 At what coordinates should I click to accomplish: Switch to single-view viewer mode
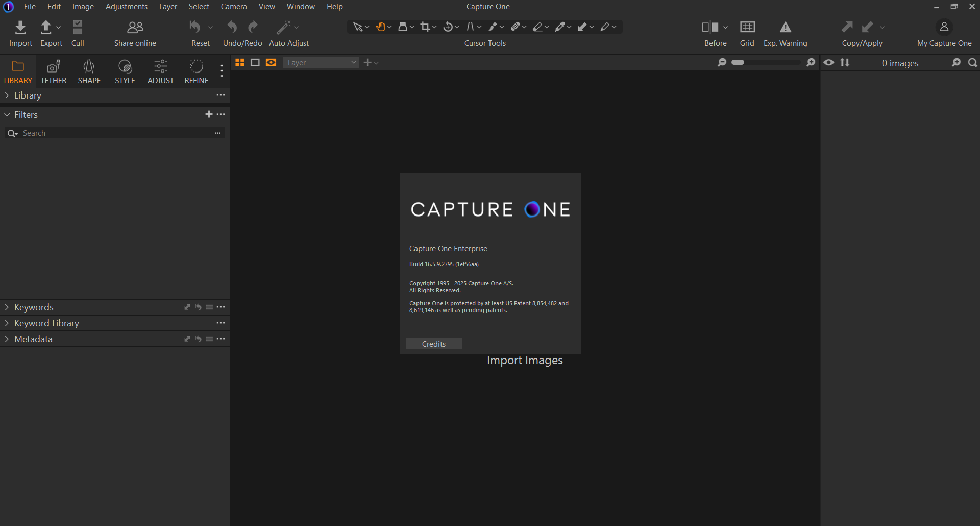(x=255, y=62)
